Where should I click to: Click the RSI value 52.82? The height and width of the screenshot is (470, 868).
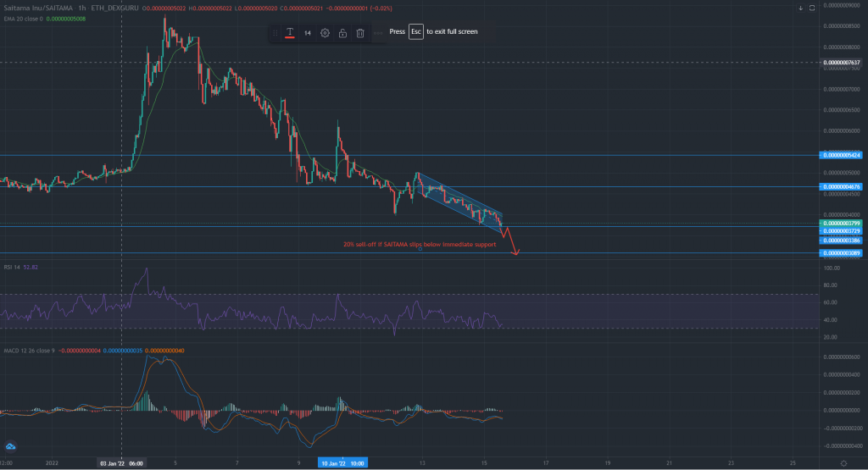coord(31,267)
